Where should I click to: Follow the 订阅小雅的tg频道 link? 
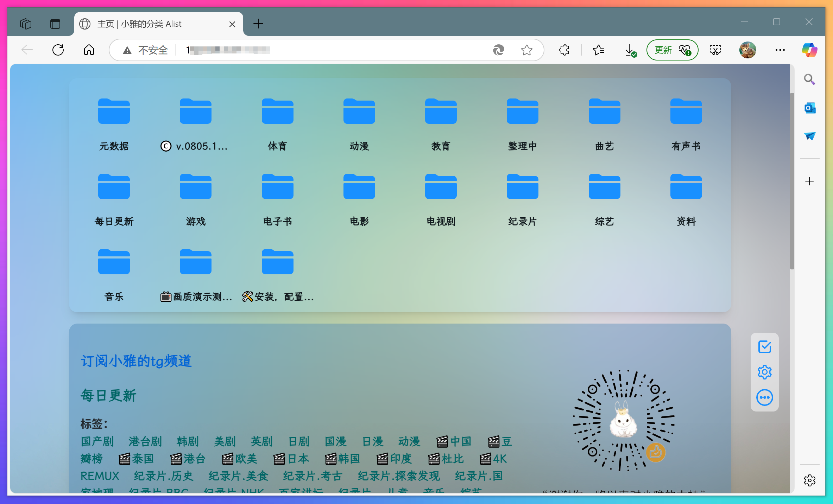pos(136,361)
